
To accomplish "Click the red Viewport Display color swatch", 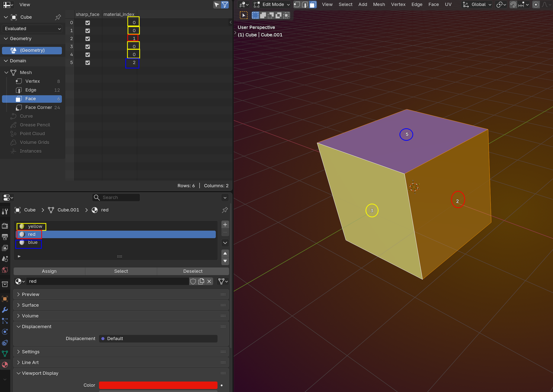I will [x=158, y=385].
